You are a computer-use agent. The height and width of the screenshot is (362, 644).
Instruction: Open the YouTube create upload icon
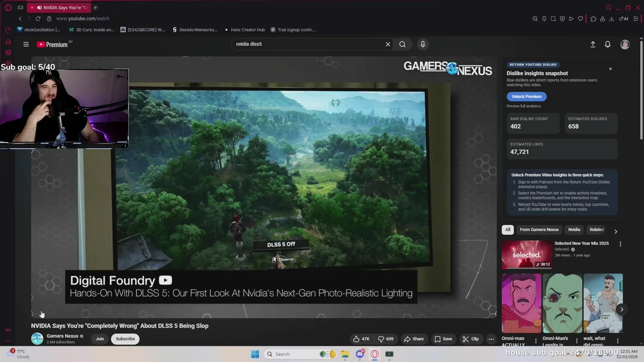coord(593,44)
